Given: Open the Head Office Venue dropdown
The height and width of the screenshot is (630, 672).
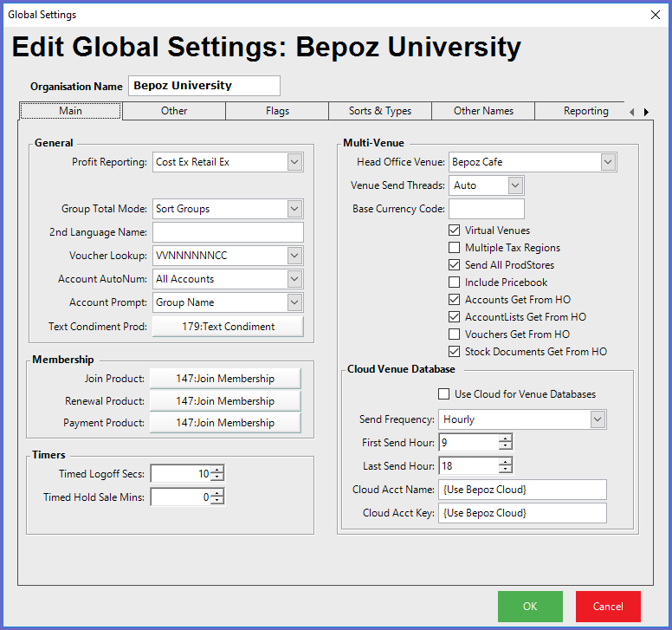Looking at the screenshot, I should click(x=608, y=162).
